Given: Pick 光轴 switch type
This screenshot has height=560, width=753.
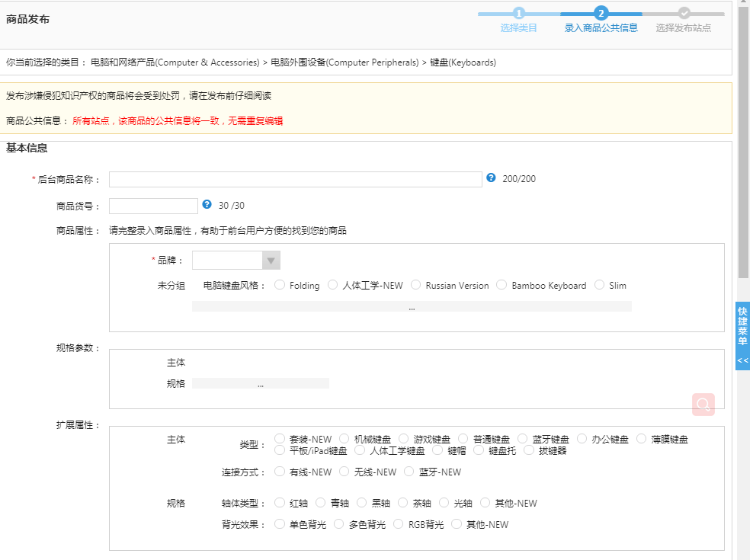Looking at the screenshot, I should tap(444, 502).
